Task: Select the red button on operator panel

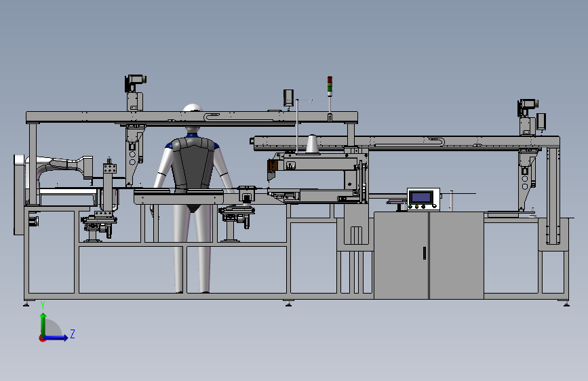Action: [x=423, y=207]
